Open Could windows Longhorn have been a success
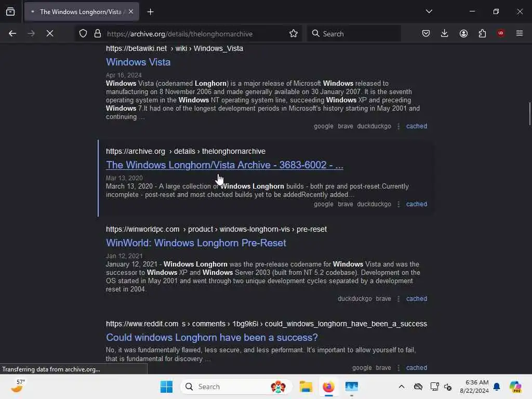The image size is (532, 399). pos(212,337)
